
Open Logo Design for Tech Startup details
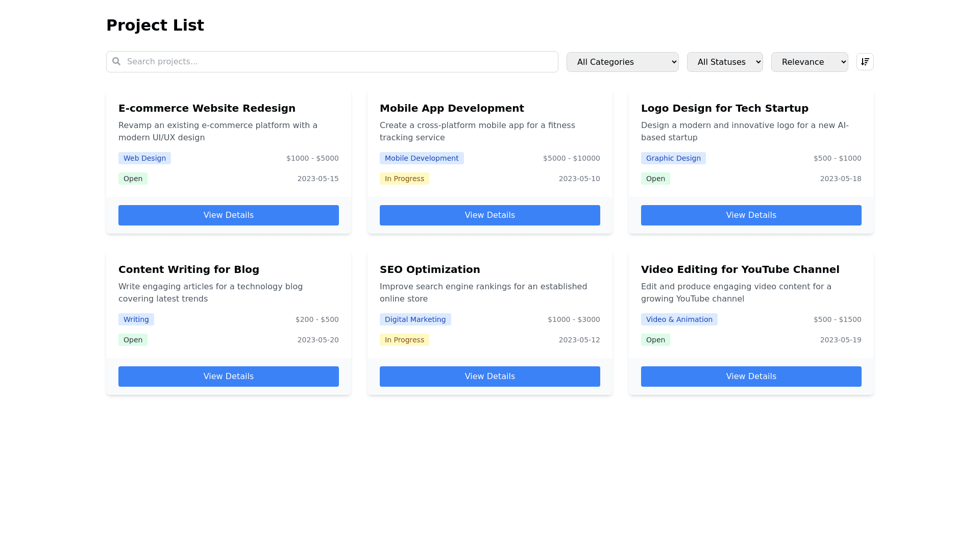pyautogui.click(x=751, y=215)
